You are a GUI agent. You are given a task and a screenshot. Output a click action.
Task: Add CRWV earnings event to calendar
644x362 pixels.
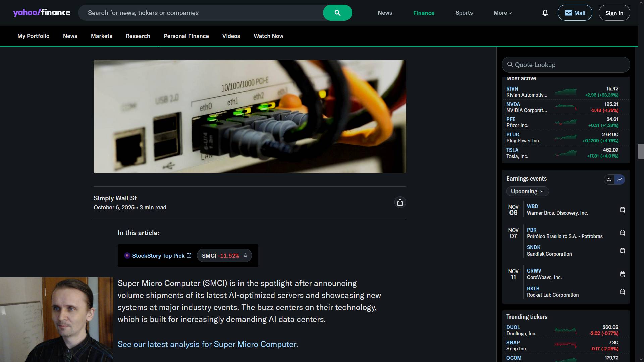[x=622, y=274]
